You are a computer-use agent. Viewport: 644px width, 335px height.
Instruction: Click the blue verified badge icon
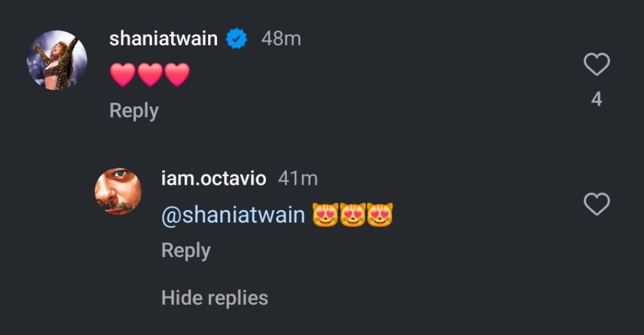[236, 40]
